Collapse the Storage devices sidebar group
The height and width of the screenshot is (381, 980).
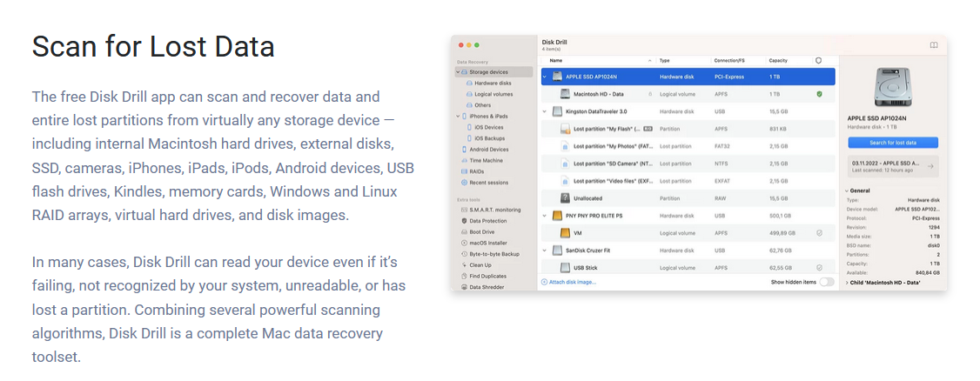[458, 72]
